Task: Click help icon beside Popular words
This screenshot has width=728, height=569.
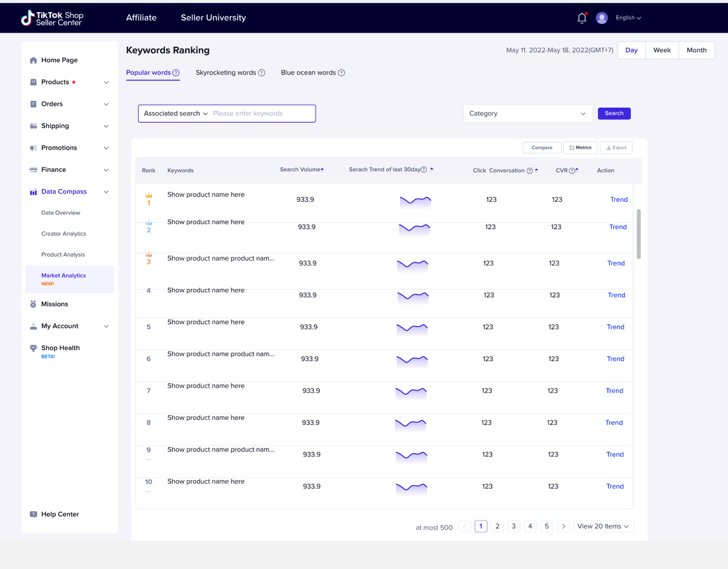Action: tap(176, 73)
